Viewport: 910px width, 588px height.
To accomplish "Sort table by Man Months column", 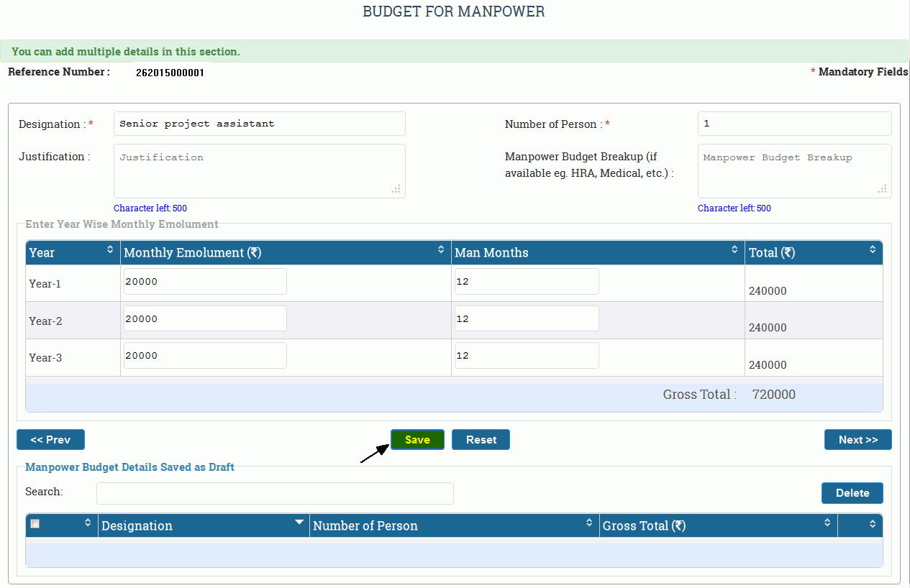I will [x=734, y=249].
